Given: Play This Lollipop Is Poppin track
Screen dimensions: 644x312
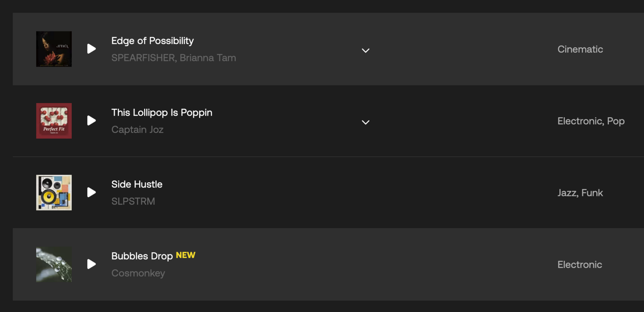Looking at the screenshot, I should [91, 121].
